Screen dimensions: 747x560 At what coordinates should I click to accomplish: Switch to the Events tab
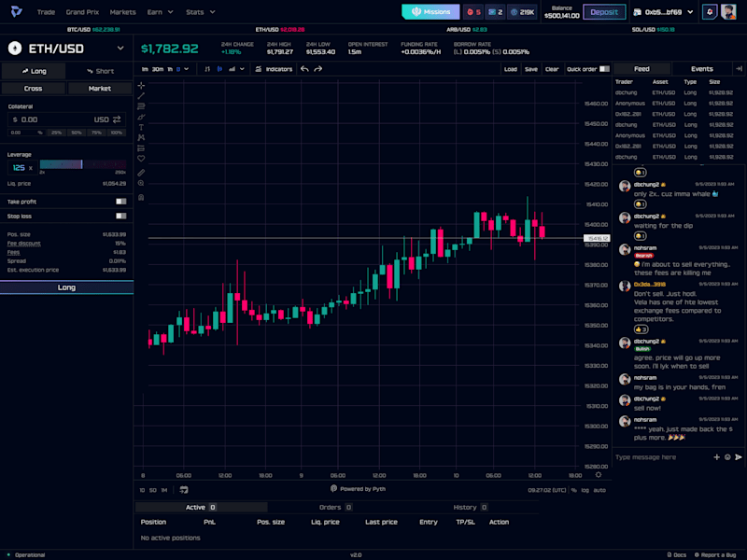tap(702, 69)
